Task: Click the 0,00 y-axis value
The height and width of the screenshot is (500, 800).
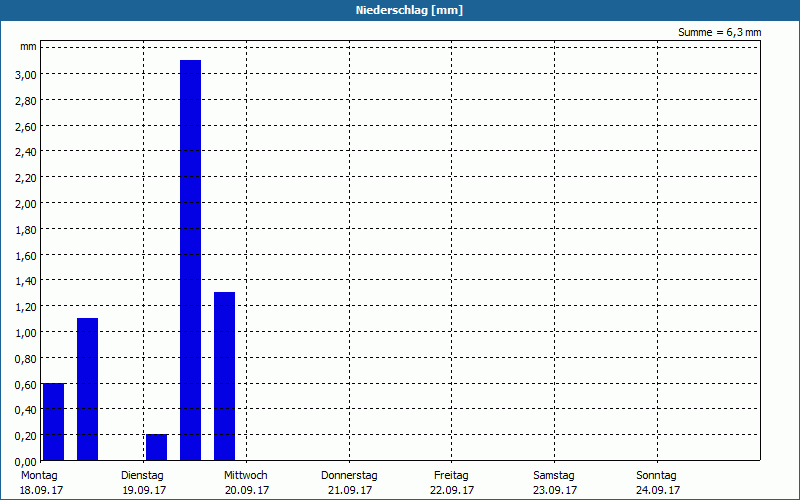Action: 26,462
